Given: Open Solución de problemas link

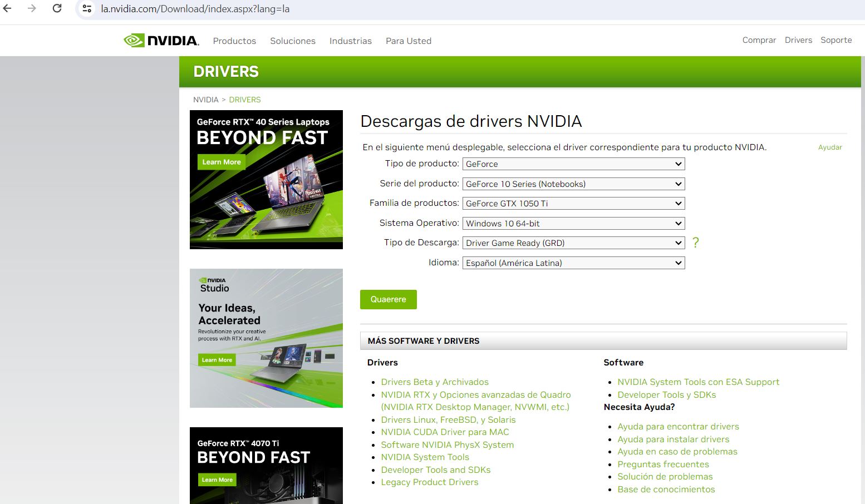Looking at the screenshot, I should point(665,477).
